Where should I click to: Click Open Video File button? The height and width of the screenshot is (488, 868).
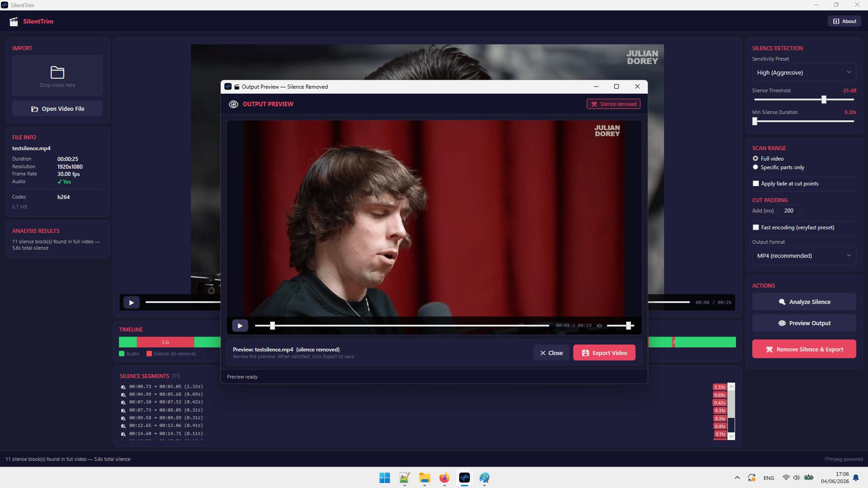[x=57, y=109]
